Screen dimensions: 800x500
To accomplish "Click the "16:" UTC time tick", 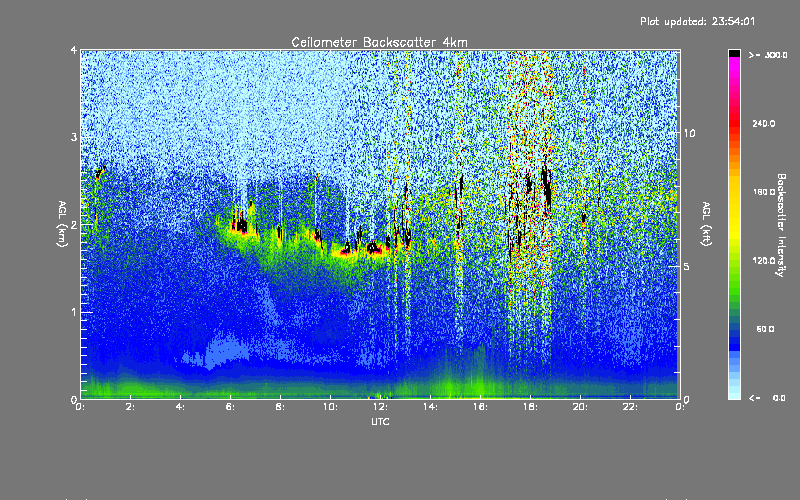I will click(480, 407).
